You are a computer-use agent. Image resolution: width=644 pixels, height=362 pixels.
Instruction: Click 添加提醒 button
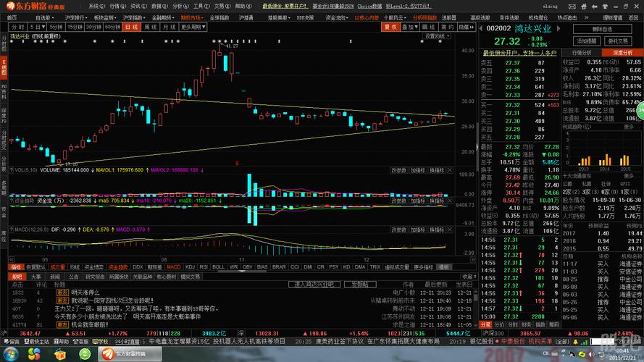(587, 41)
